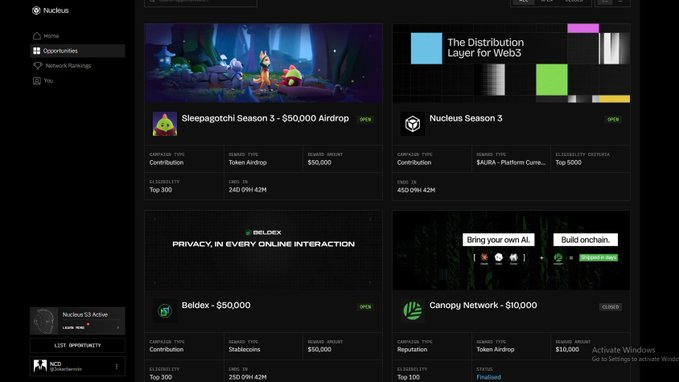
Task: Click the Finalised status on Canopy card
Action: 488,377
